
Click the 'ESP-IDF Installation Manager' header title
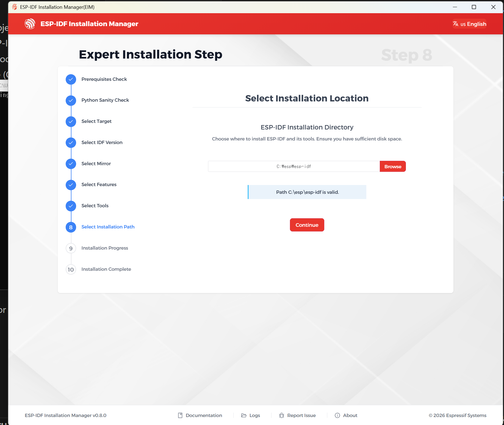tap(89, 24)
